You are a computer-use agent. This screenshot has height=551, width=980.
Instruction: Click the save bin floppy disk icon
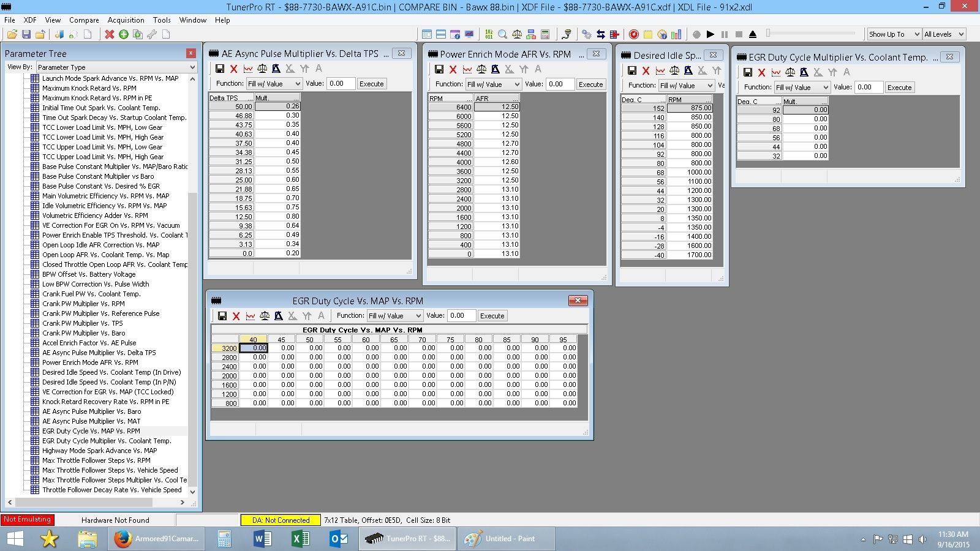[x=26, y=34]
